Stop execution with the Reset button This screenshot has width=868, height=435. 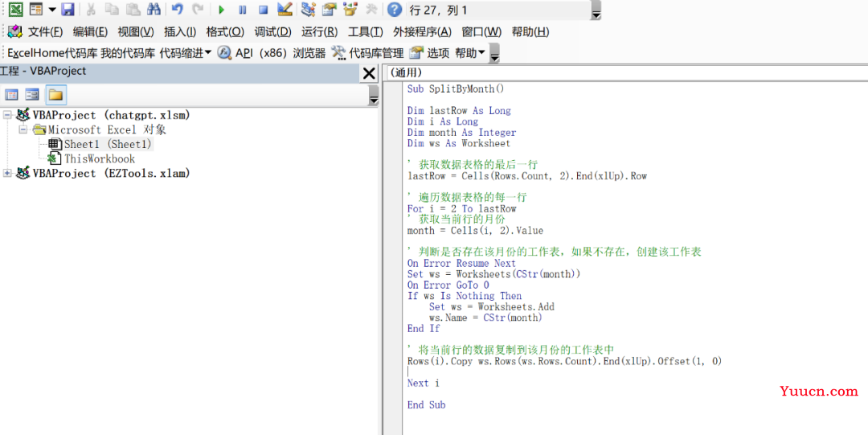click(263, 10)
